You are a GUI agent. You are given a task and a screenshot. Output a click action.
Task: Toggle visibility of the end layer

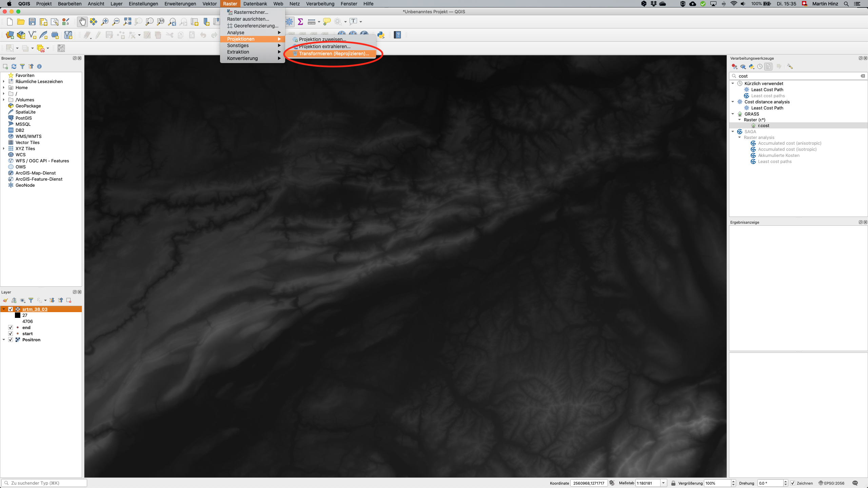click(11, 327)
